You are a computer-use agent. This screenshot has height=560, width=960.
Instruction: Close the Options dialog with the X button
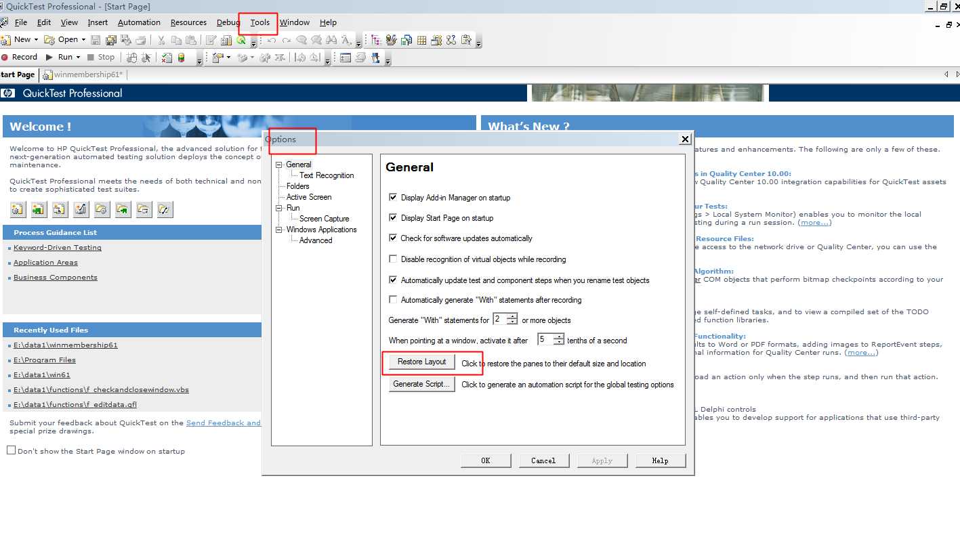pyautogui.click(x=685, y=139)
